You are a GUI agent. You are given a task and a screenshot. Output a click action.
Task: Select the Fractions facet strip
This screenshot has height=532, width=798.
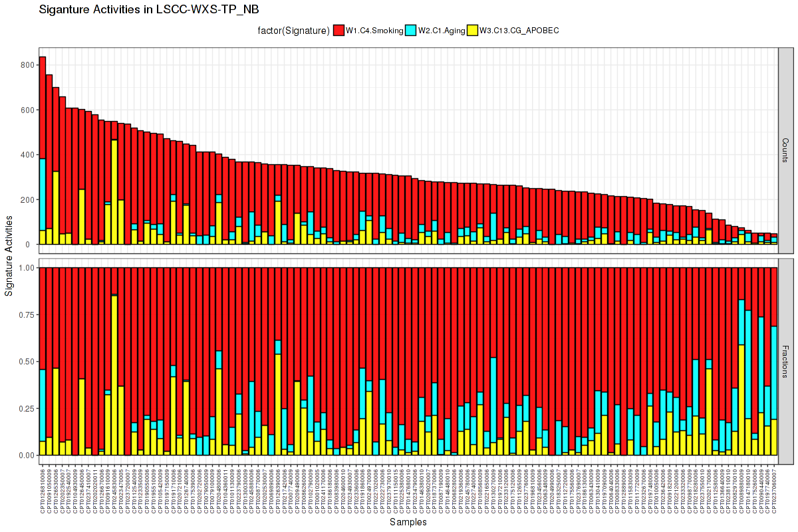785,360
